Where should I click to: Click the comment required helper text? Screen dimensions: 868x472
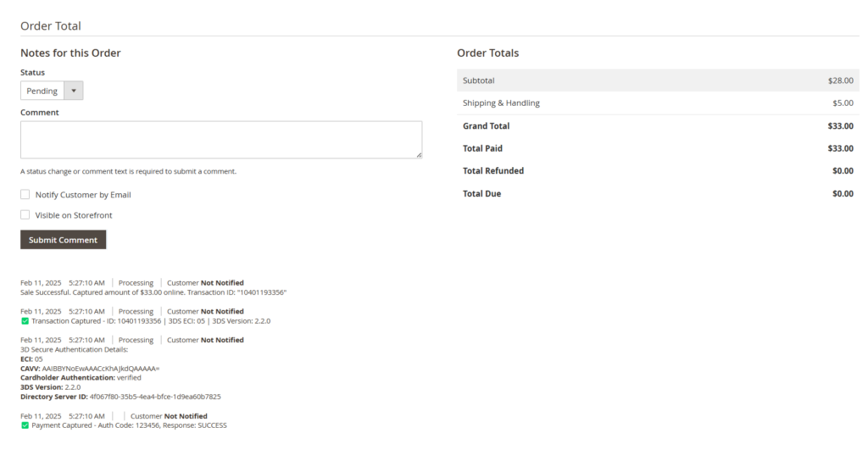[129, 171]
